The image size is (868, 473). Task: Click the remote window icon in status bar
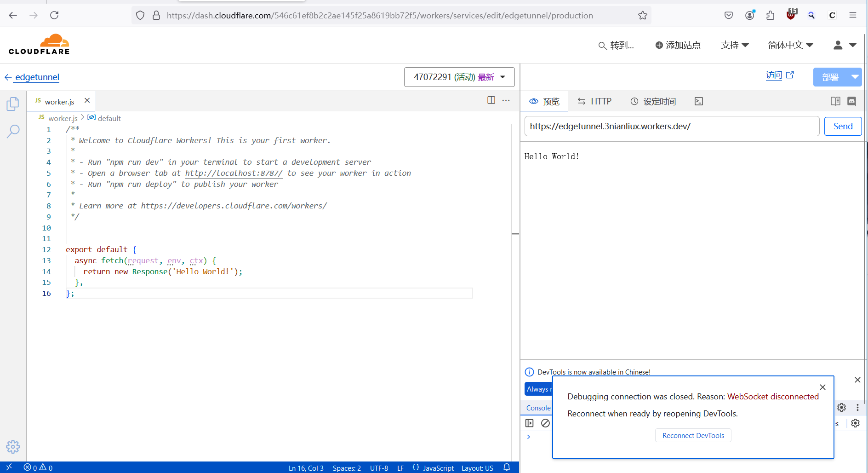coord(9,467)
